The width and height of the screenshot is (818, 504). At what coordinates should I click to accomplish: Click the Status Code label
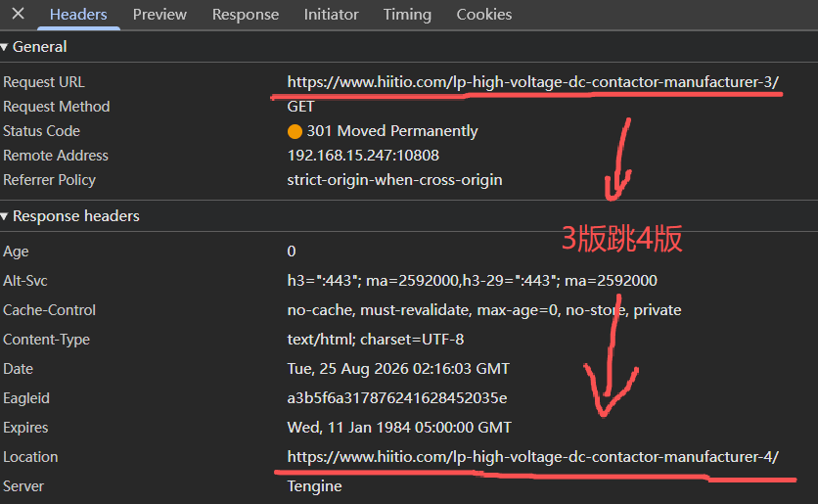(42, 131)
